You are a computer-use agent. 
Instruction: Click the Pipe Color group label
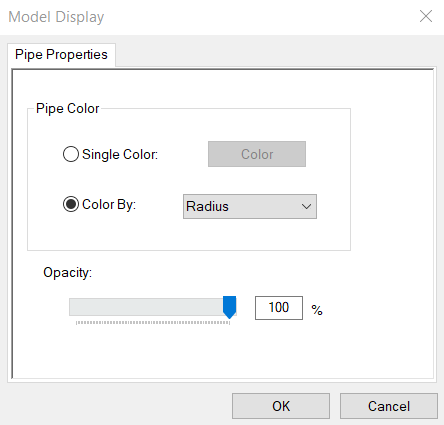click(68, 109)
